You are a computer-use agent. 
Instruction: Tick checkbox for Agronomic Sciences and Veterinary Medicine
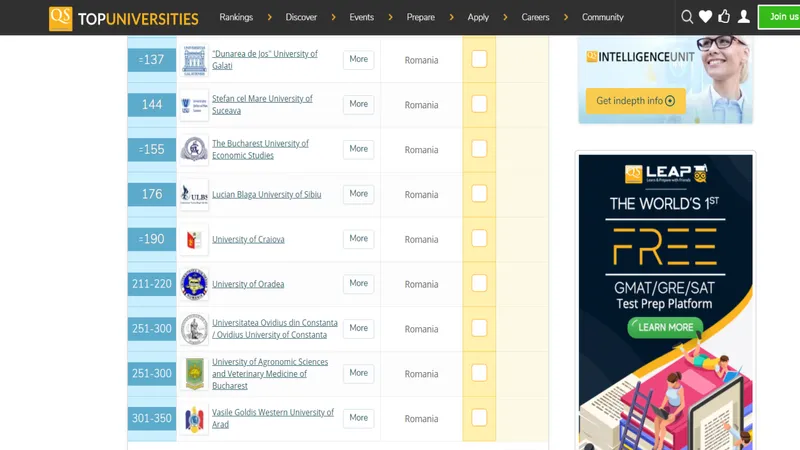pyautogui.click(x=479, y=373)
